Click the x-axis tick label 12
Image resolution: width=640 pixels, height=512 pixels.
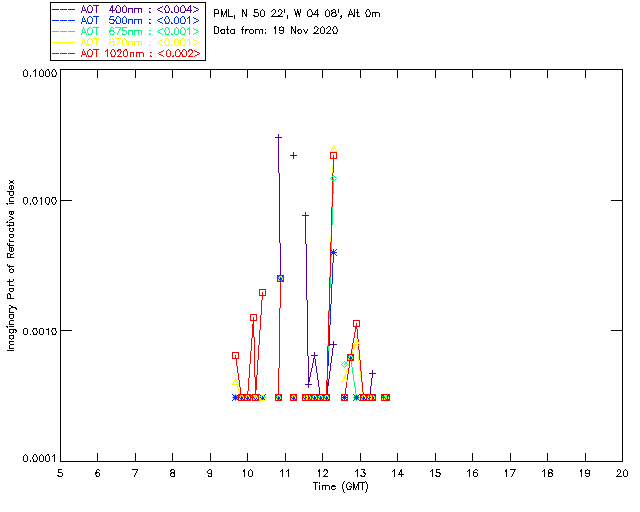click(322, 473)
